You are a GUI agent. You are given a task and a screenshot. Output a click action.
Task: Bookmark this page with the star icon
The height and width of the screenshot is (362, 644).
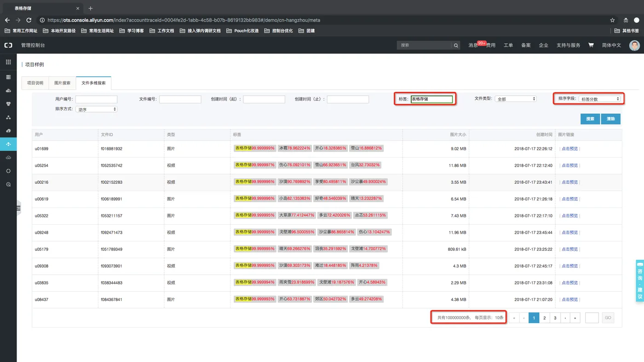pyautogui.click(x=612, y=20)
